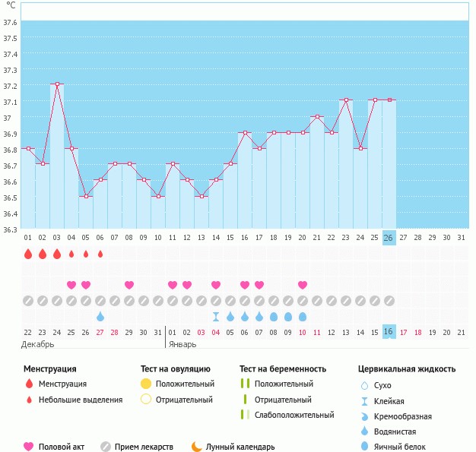Select the intercourse heart icon on day 20
This screenshot has width=476, height=452.
click(303, 285)
